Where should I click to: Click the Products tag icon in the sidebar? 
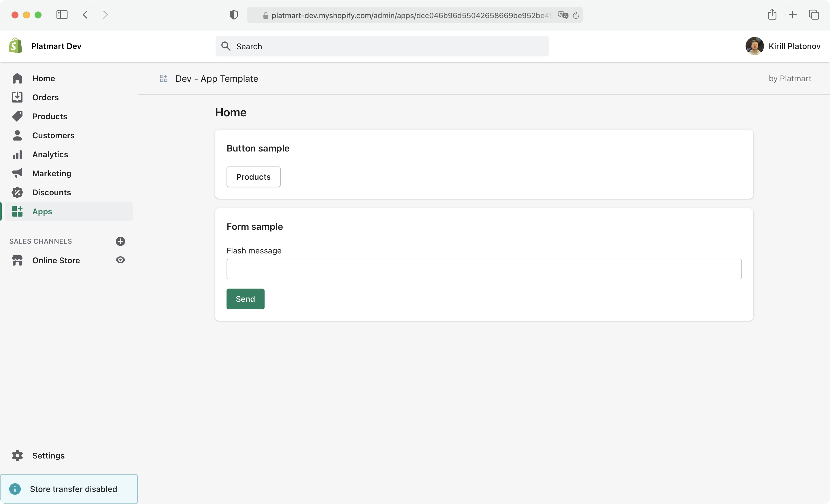17,116
